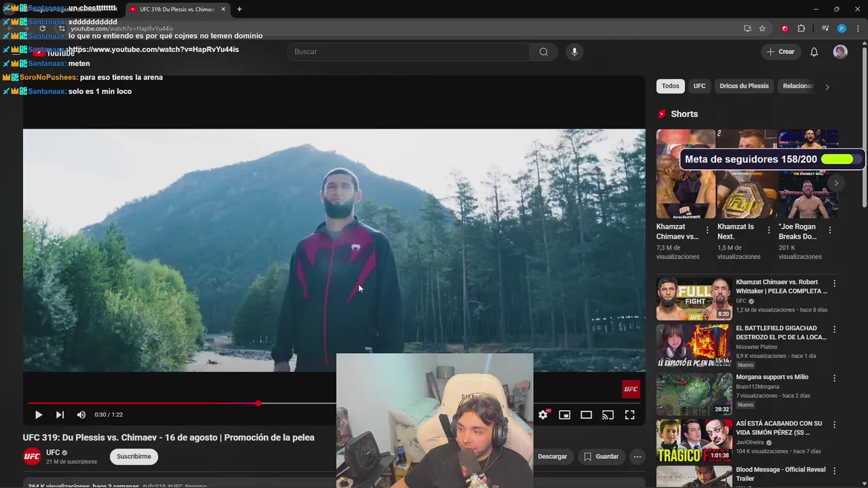Open browser three-dot menu
Screen dimensions: 868x488
tap(859, 28)
